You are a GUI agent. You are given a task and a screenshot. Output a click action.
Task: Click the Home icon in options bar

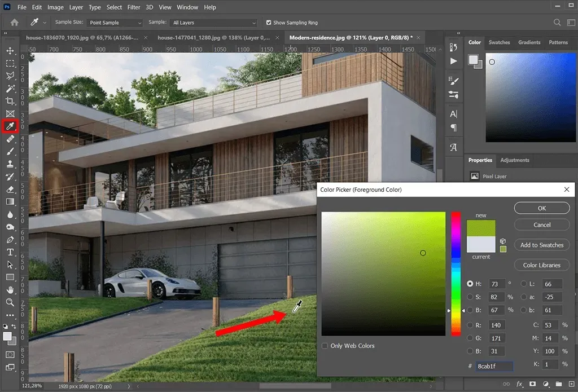(15, 23)
